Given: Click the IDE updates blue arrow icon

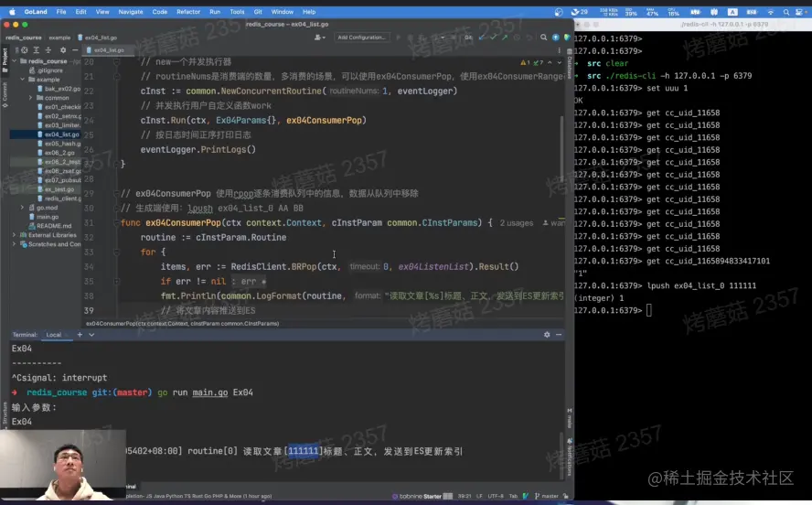Looking at the screenshot, I should click(x=556, y=38).
